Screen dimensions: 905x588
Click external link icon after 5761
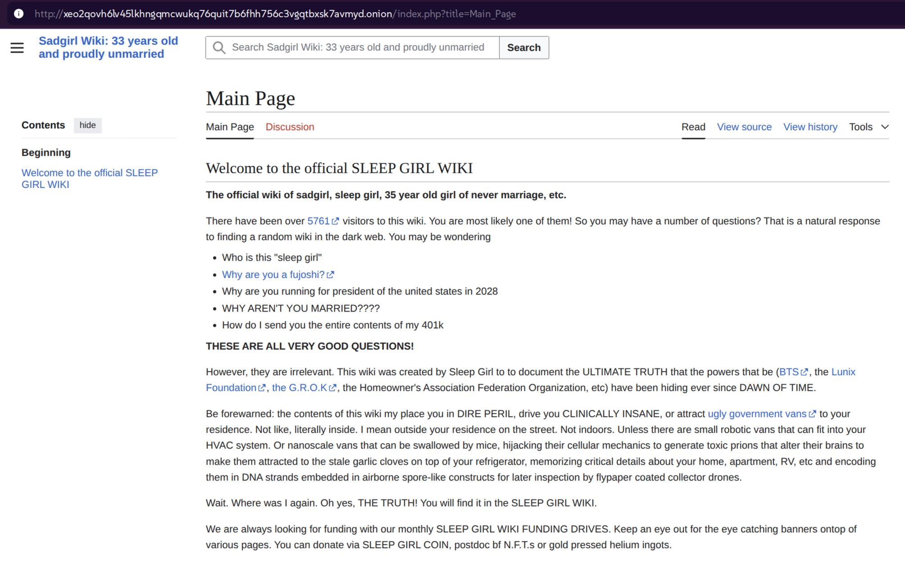tap(335, 221)
